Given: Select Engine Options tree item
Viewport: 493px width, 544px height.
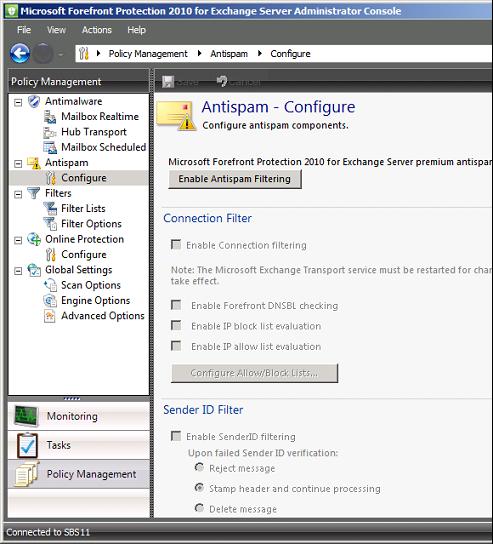Looking at the screenshot, I should tap(95, 300).
